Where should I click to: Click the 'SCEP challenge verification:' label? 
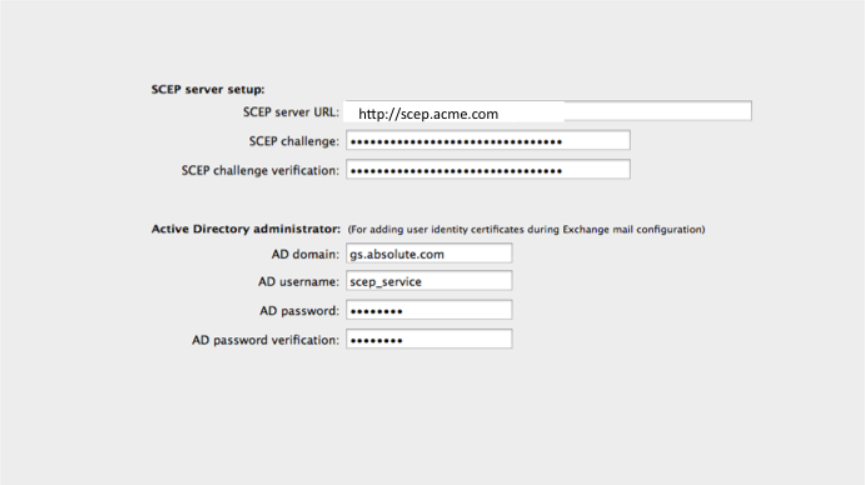pyautogui.click(x=260, y=170)
